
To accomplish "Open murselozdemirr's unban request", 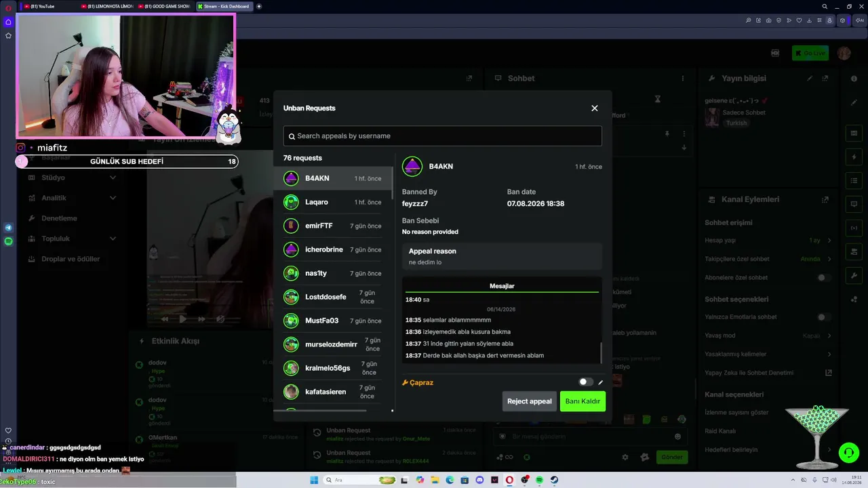I will pyautogui.click(x=333, y=344).
